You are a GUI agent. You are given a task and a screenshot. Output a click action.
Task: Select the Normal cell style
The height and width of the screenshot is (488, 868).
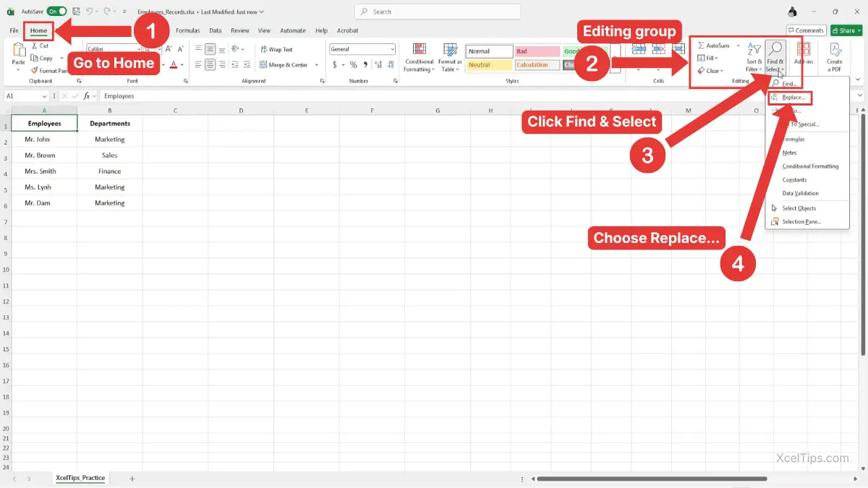click(489, 51)
